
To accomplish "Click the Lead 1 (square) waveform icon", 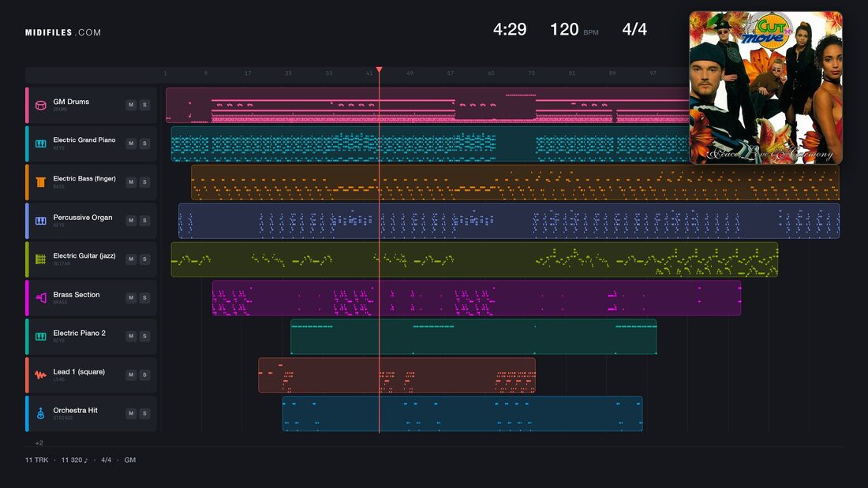I will (40, 375).
